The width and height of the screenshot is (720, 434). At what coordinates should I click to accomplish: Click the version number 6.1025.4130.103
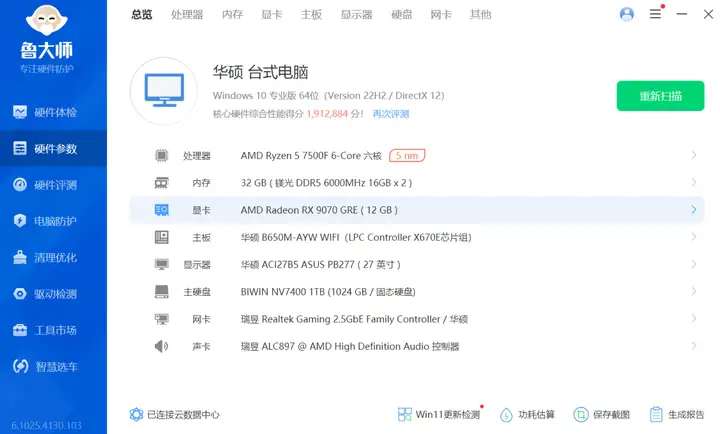[x=46, y=425]
